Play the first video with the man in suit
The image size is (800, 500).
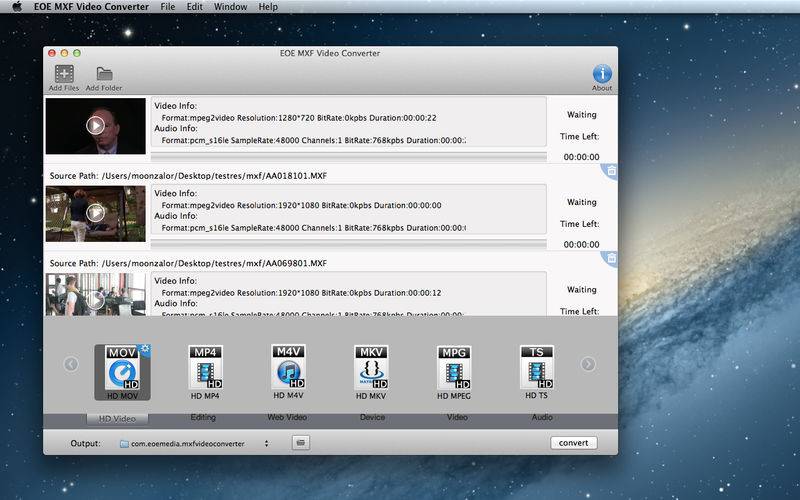click(x=95, y=126)
